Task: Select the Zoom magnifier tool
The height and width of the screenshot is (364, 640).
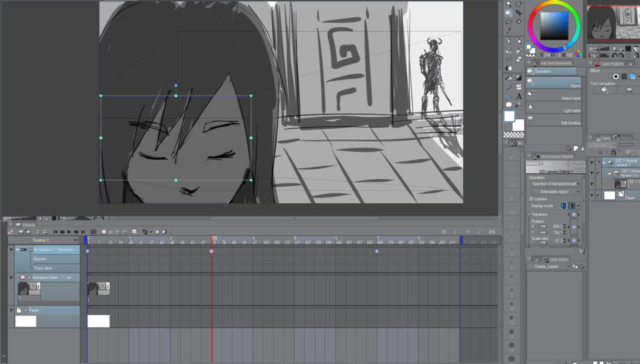Action: coord(509,4)
